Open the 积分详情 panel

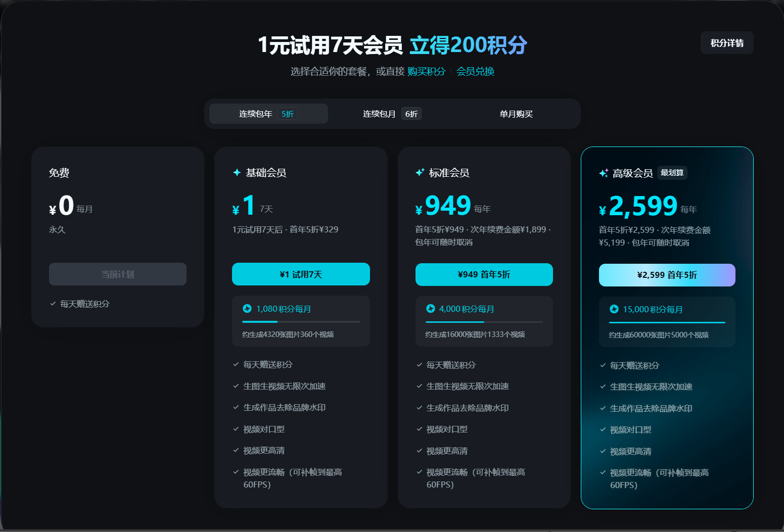[x=726, y=43]
